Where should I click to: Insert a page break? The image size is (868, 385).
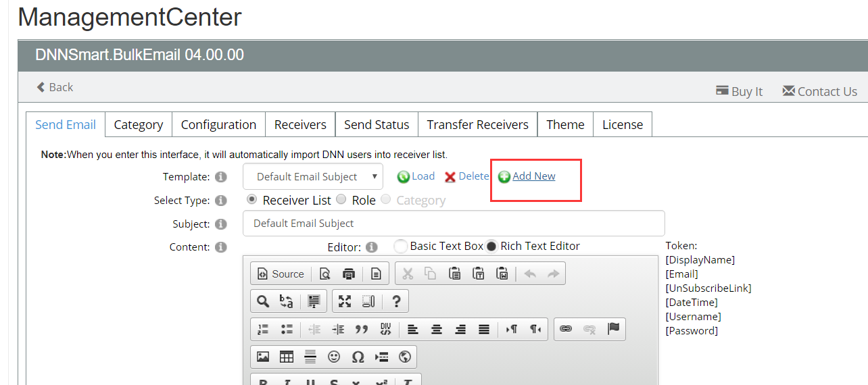coord(382,357)
